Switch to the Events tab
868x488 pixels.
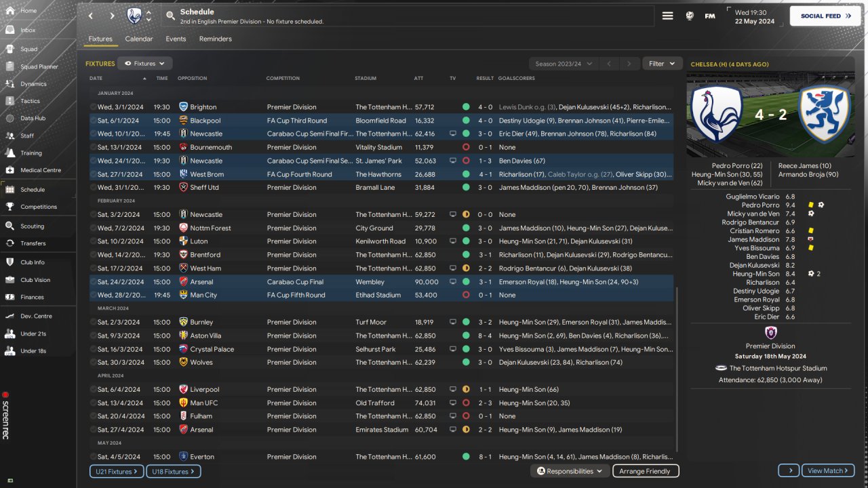(x=176, y=39)
